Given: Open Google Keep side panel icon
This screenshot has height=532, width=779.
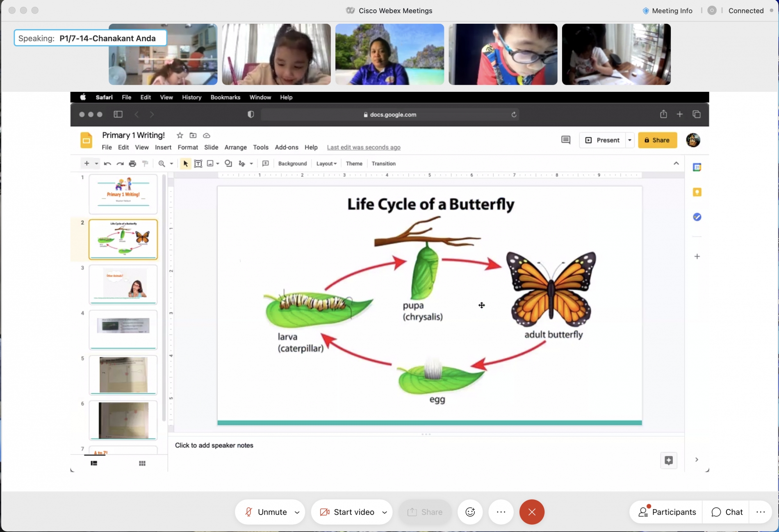Looking at the screenshot, I should tap(697, 192).
